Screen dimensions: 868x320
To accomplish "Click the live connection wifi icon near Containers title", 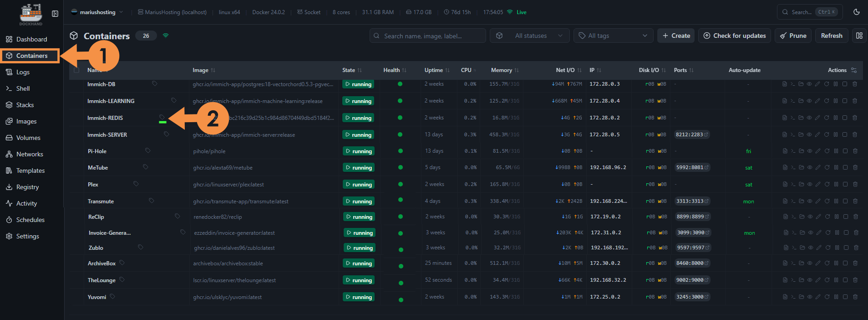I will coord(166,36).
